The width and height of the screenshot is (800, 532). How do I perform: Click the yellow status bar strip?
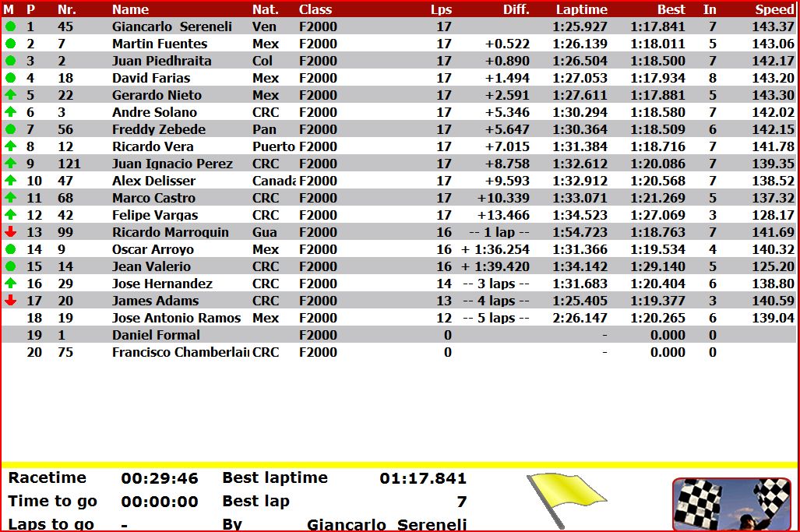(x=400, y=465)
